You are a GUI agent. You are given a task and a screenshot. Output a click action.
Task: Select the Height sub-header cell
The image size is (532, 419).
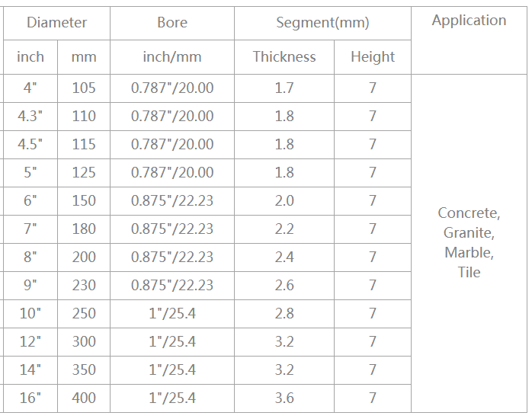(x=373, y=57)
